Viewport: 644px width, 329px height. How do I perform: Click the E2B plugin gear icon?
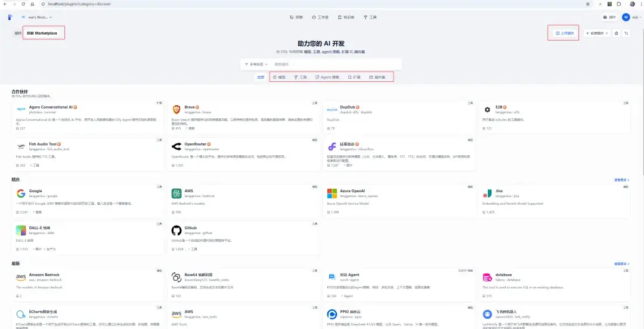pyautogui.click(x=488, y=109)
